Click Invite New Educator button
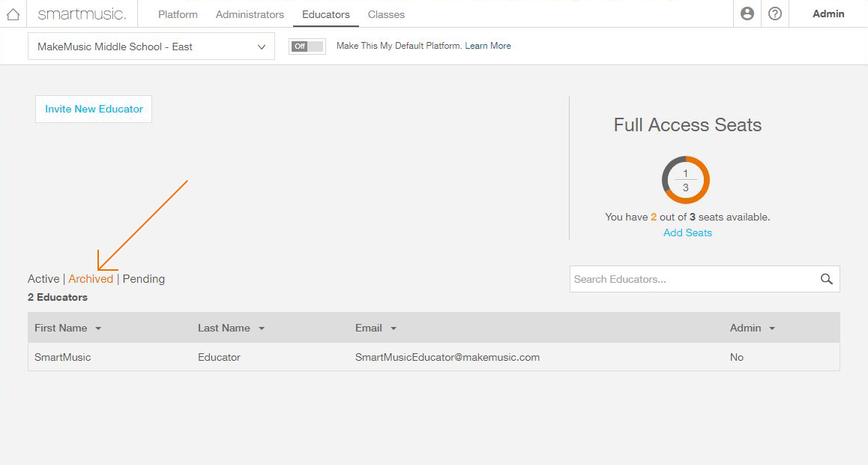Image resolution: width=868 pixels, height=465 pixels. 94,109
